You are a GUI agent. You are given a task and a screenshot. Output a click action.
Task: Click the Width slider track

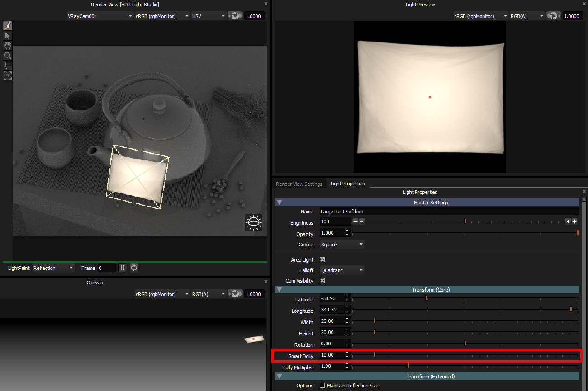[465, 321]
